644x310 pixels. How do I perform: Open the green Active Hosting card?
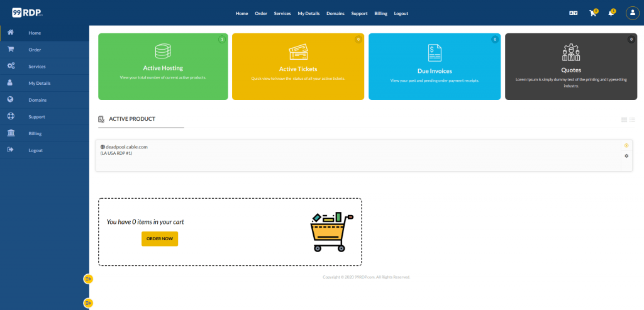point(163,67)
